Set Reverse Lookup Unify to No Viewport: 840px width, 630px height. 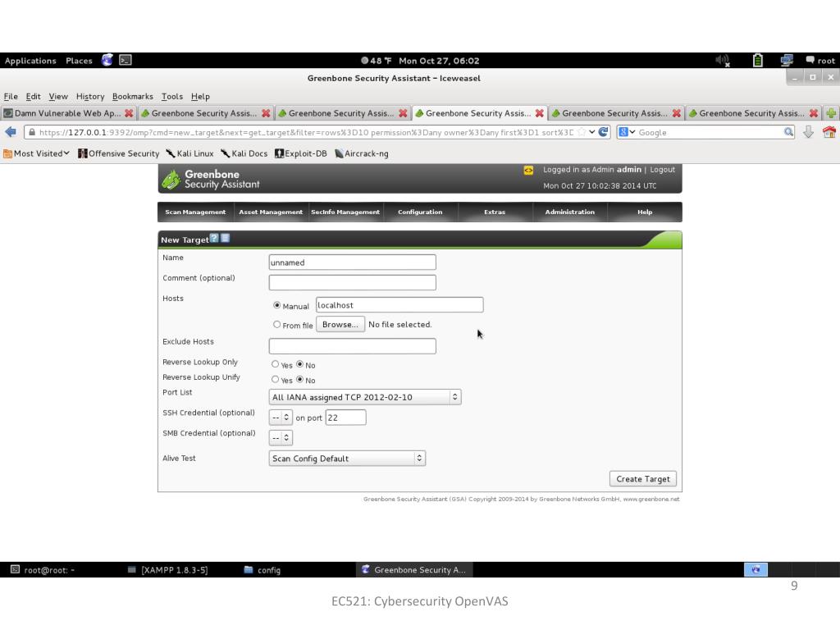[x=300, y=379]
